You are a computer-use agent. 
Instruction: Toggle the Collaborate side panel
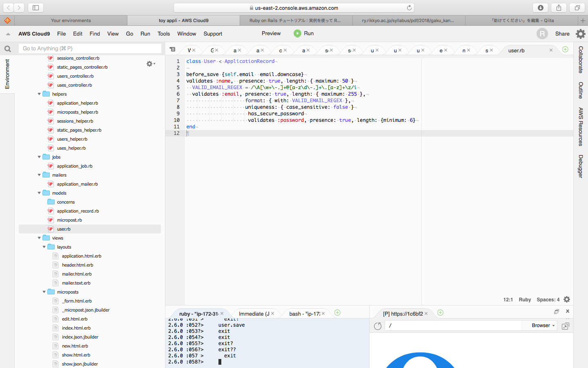[x=581, y=60]
